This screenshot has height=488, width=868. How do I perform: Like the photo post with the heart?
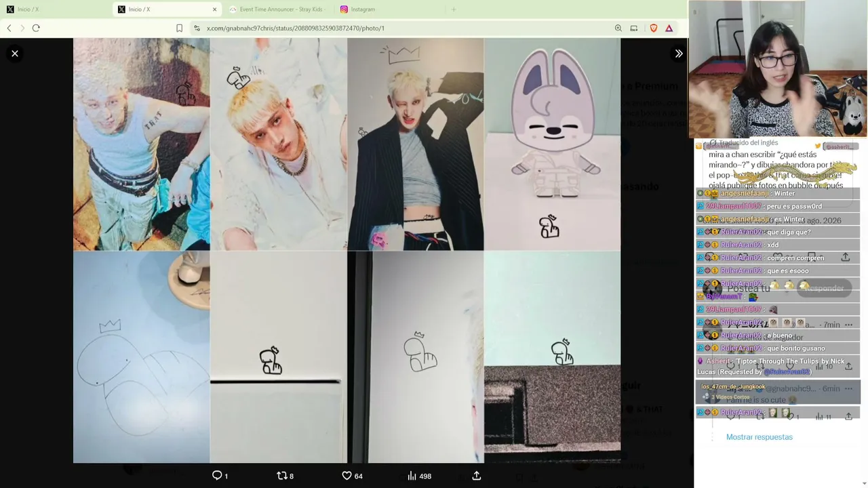click(x=352, y=476)
